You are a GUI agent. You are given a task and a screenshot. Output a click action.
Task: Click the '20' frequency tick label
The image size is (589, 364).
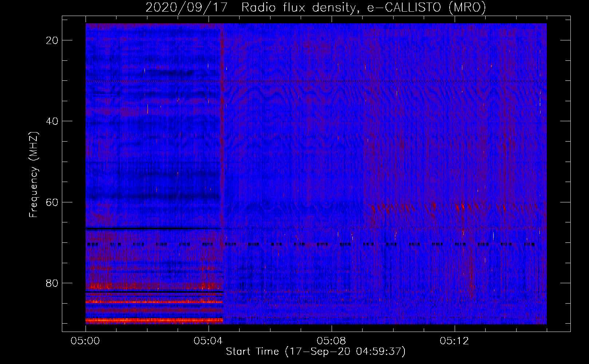pyautogui.click(x=52, y=40)
